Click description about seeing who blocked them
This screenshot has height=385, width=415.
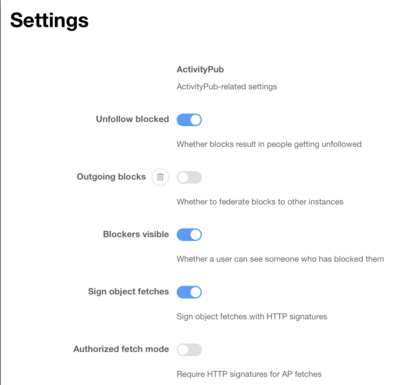coord(280,259)
